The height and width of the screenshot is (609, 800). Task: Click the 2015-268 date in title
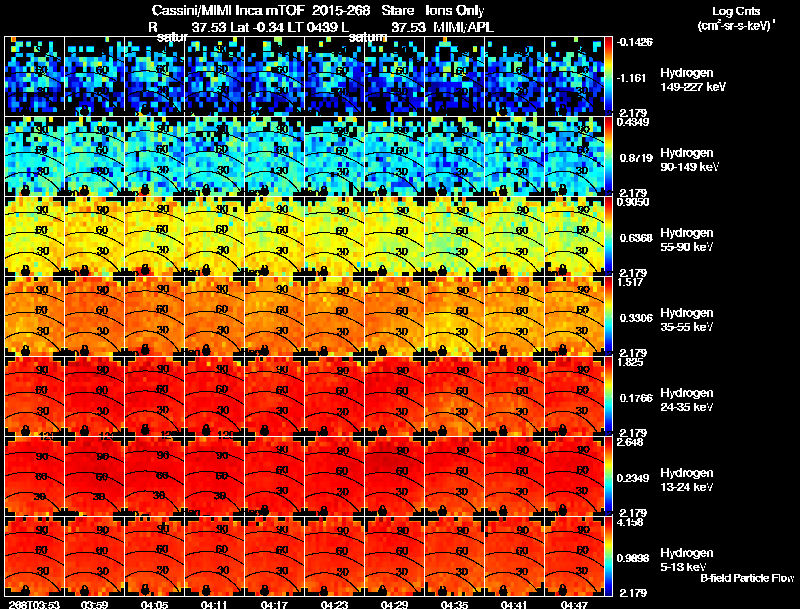click(341, 10)
